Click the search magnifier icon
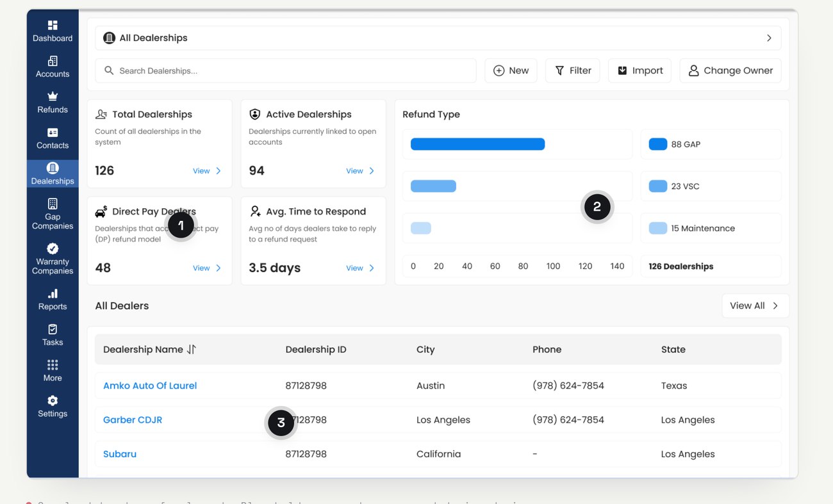The image size is (833, 504). pos(109,70)
